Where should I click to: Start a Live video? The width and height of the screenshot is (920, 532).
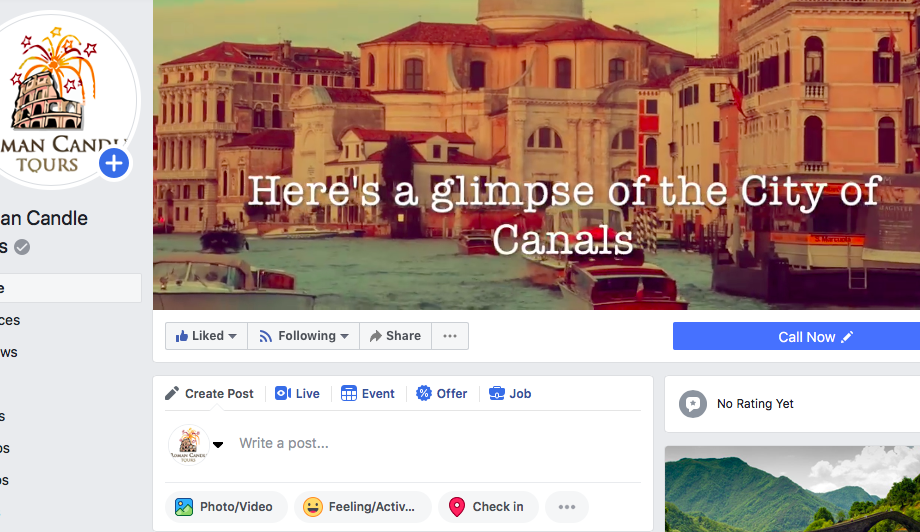pos(297,394)
